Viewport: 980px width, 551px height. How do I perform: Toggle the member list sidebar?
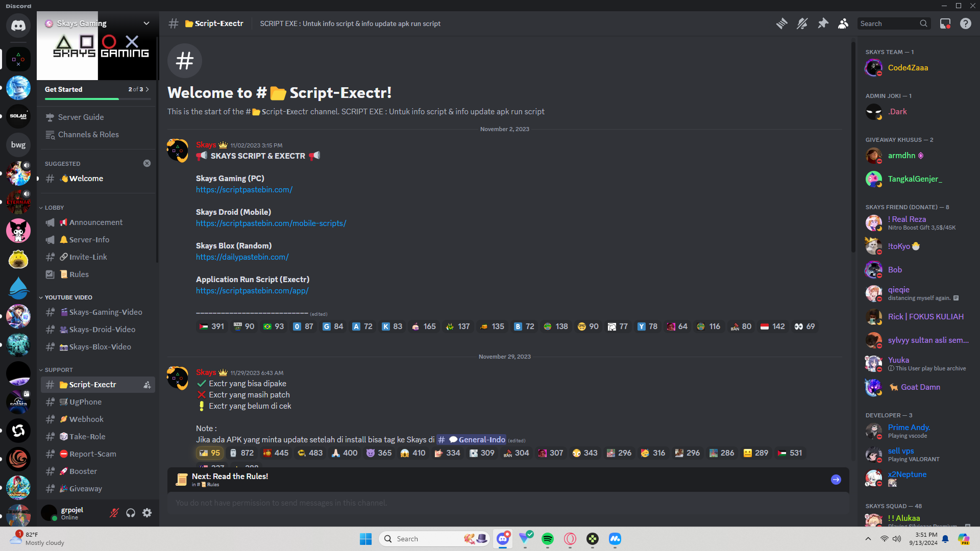click(x=843, y=23)
